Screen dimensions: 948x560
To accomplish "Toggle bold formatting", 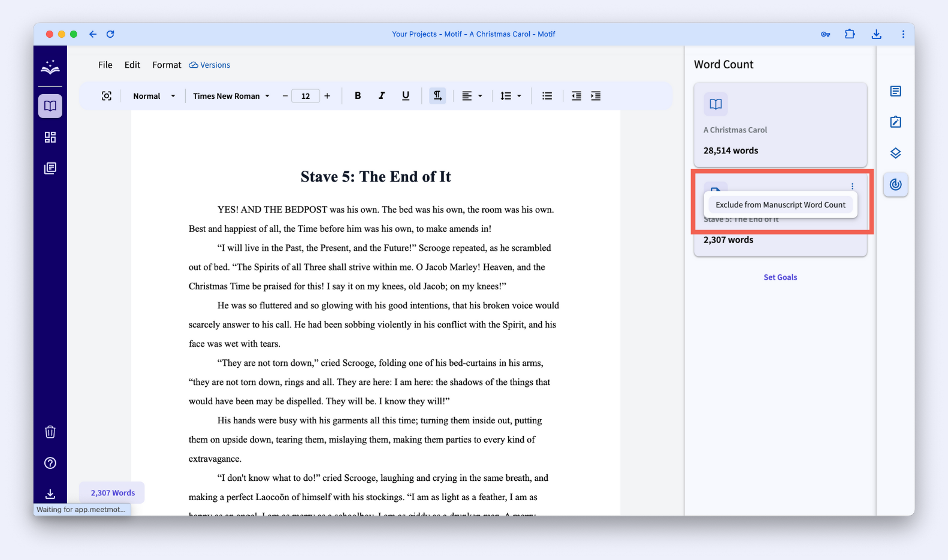I will click(358, 96).
